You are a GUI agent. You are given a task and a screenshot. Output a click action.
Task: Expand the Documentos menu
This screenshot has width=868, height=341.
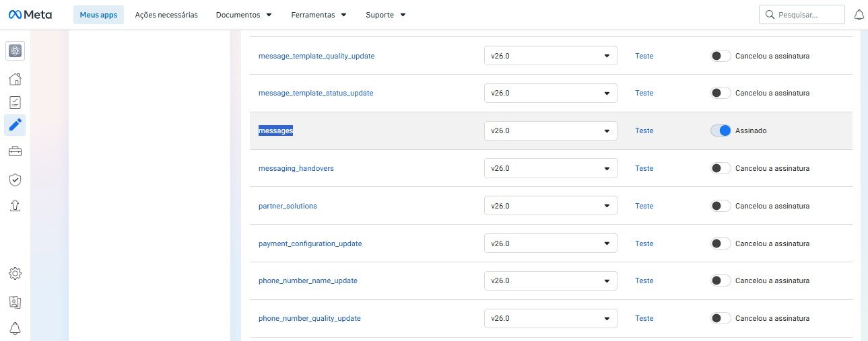(x=244, y=15)
